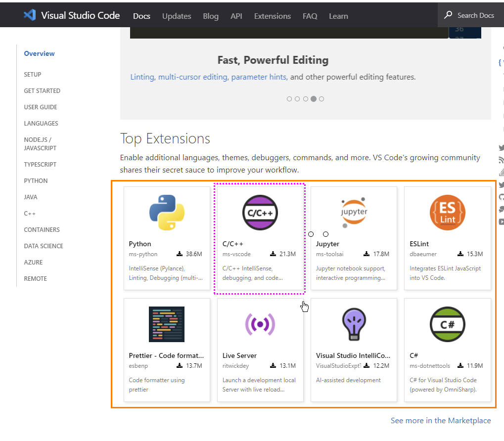Click download icon beside 12.2M
Screen dimensions: 504x441
(367, 365)
